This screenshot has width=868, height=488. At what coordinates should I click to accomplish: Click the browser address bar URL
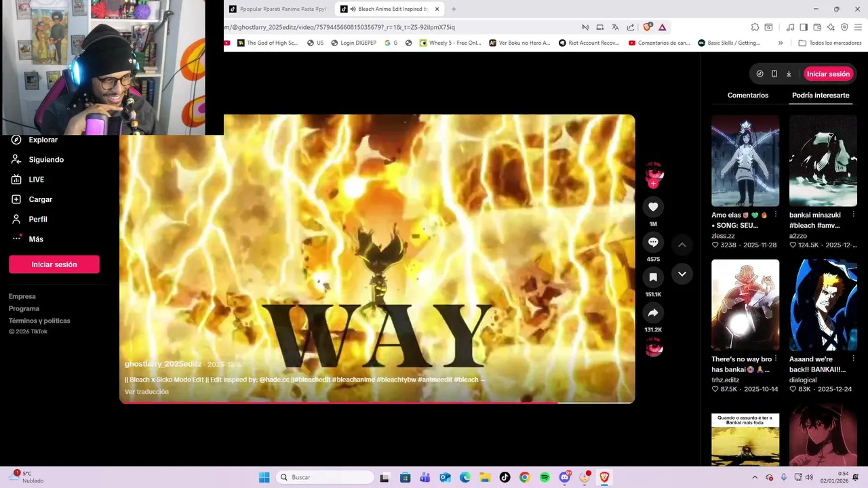point(339,27)
